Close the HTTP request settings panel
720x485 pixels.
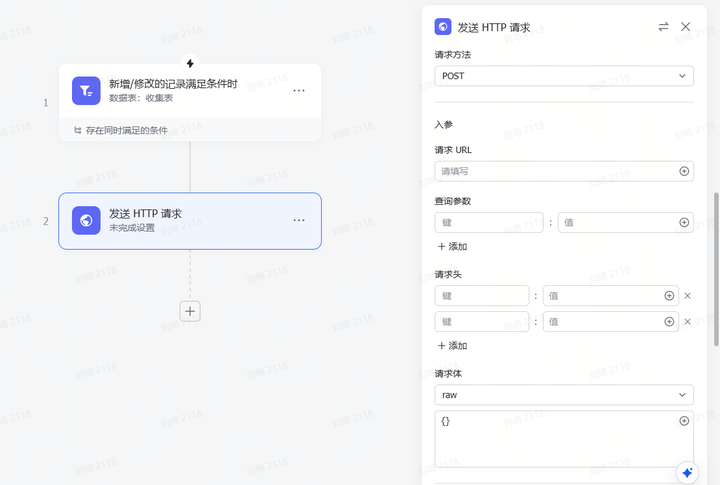[686, 27]
